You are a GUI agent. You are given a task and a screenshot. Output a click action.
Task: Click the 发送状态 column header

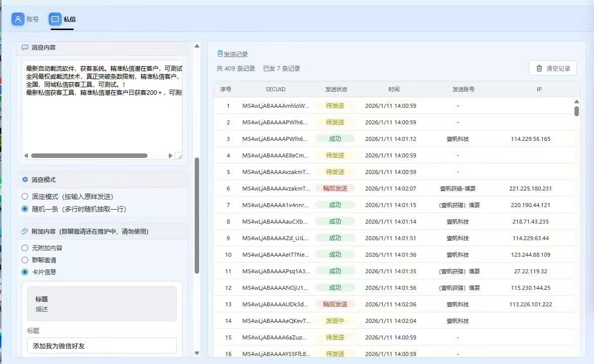[x=336, y=89]
